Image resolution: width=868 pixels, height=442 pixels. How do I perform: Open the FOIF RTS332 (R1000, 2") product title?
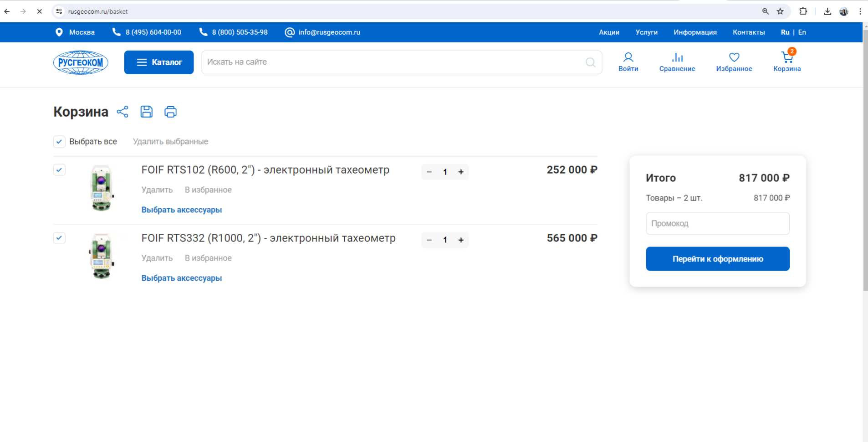click(x=269, y=238)
